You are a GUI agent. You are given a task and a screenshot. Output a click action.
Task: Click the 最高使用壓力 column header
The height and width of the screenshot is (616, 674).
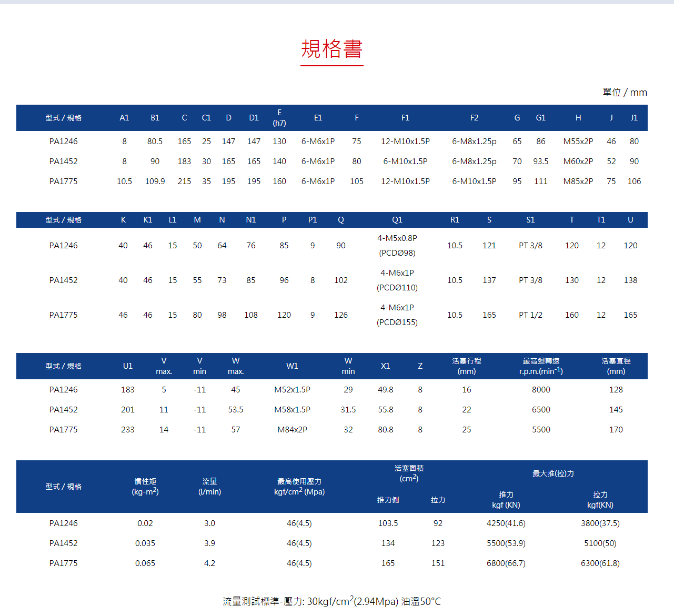(x=299, y=487)
